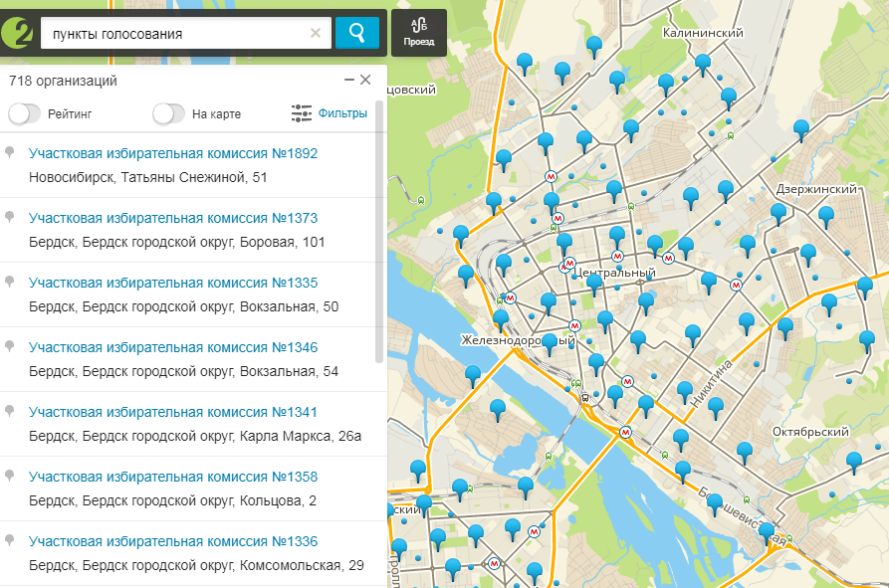Image resolution: width=889 pixels, height=588 pixels.
Task: Open Участковая избирательная комиссия №1341
Action: tap(173, 412)
